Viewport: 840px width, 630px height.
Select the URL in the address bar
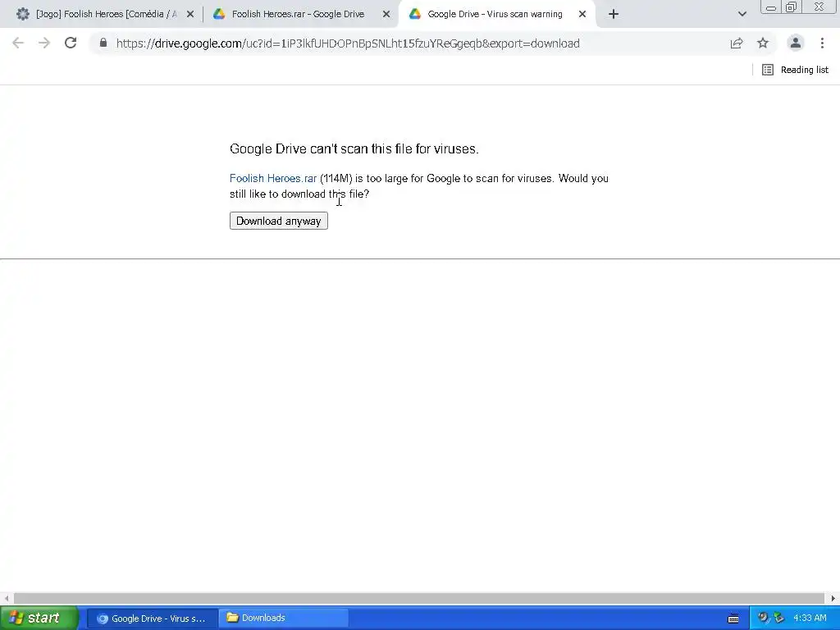point(348,43)
